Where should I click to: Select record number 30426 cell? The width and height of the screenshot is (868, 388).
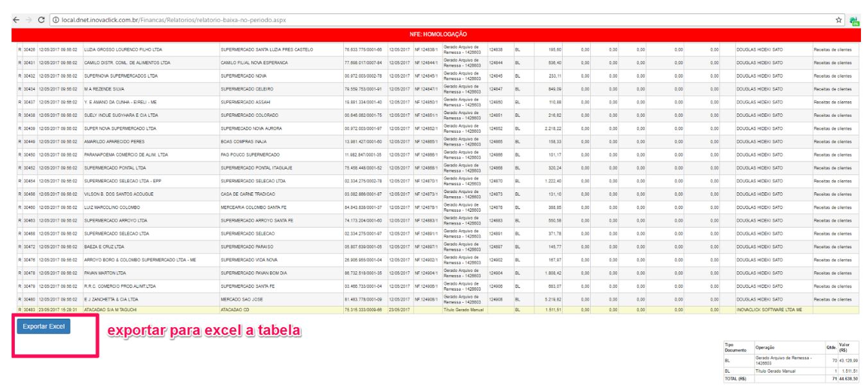(x=30, y=49)
